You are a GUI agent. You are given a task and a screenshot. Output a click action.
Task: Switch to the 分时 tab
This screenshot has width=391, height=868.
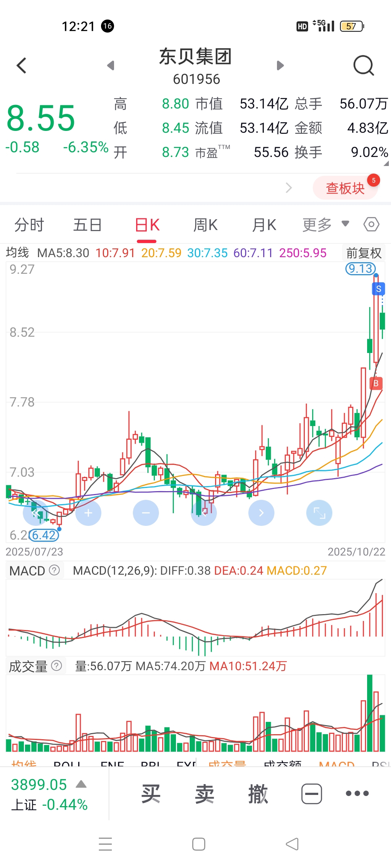click(x=29, y=225)
